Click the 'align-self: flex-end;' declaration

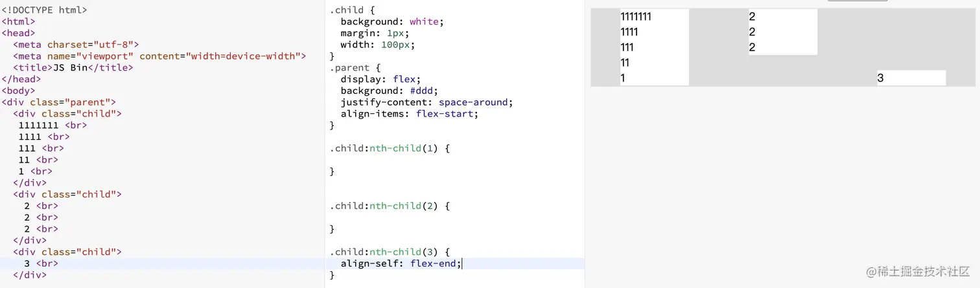pyautogui.click(x=401, y=263)
